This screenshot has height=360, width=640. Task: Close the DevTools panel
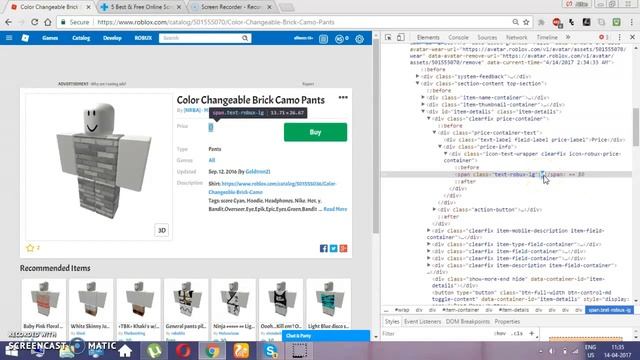632,37
